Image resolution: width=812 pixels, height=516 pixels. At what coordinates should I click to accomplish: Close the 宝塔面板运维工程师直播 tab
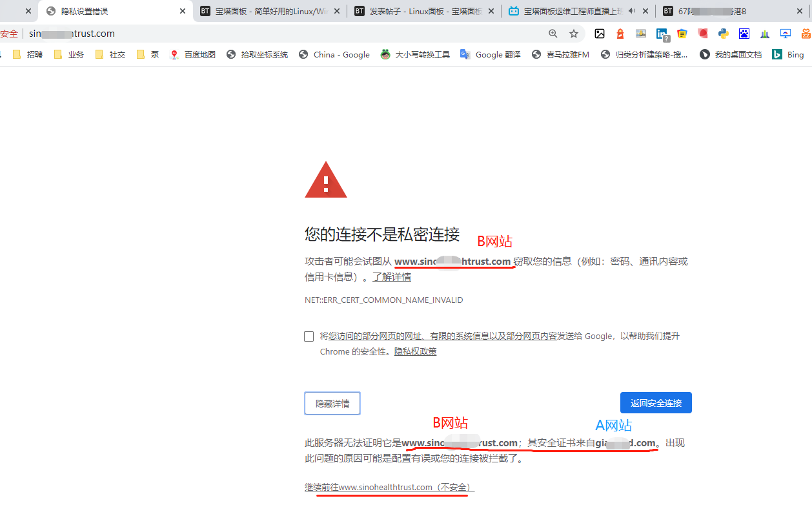coord(645,11)
